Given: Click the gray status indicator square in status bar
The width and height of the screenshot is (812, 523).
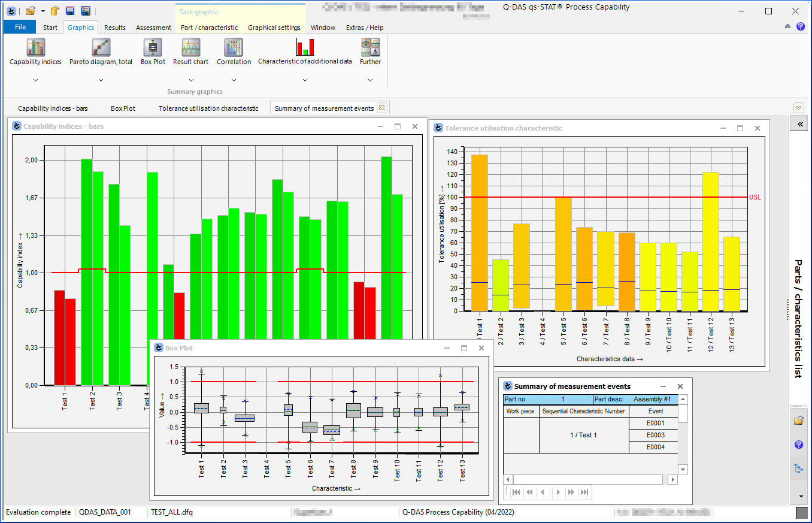Looking at the screenshot, I should 801,513.
